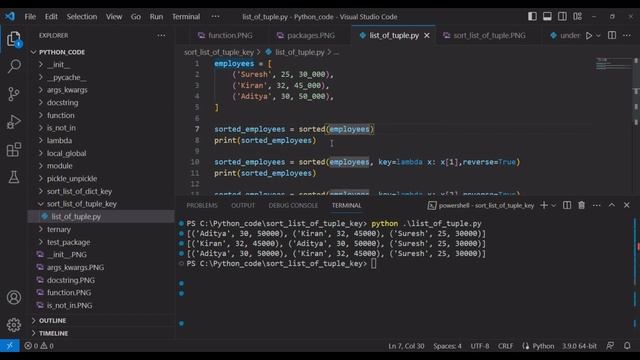Screen dimensions: 640x360
Task: Open the Manage gear icon
Action: (14, 324)
